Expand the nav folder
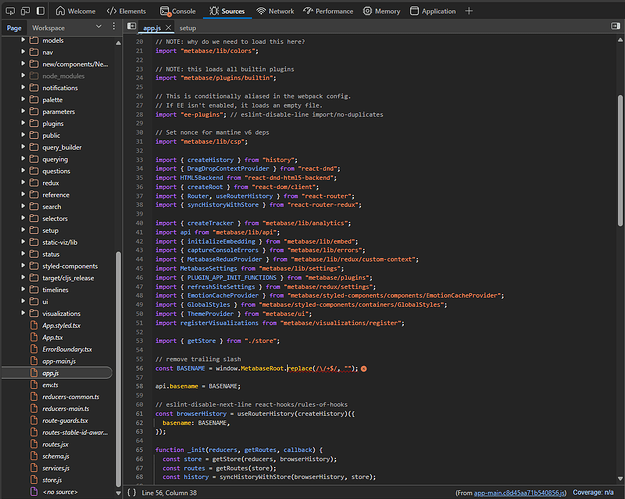 tap(23, 52)
